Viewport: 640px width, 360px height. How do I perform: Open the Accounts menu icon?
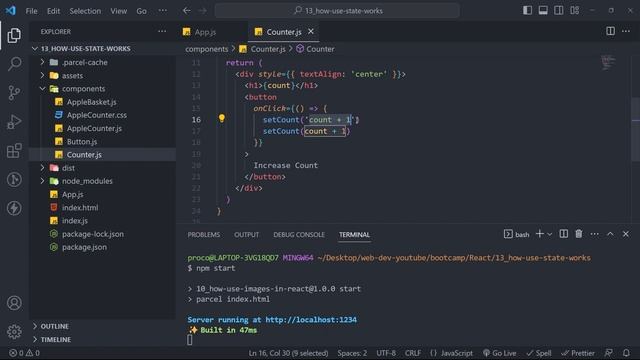(14, 303)
